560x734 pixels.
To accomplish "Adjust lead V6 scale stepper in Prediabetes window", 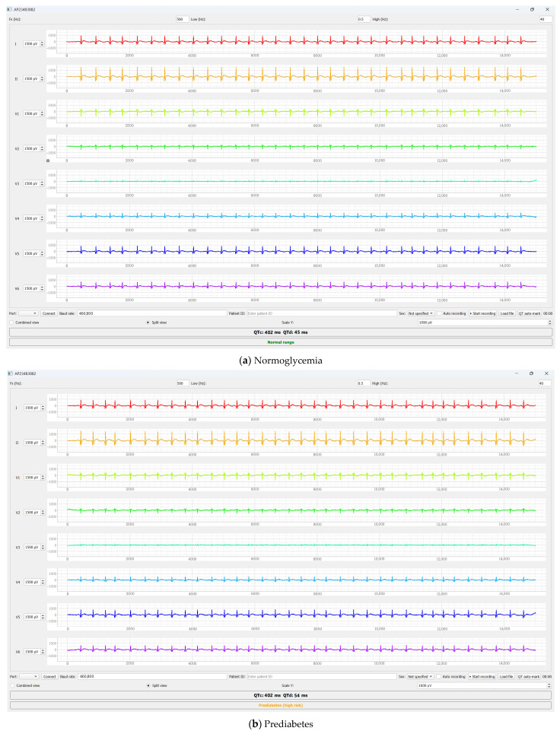I will 43,652.
